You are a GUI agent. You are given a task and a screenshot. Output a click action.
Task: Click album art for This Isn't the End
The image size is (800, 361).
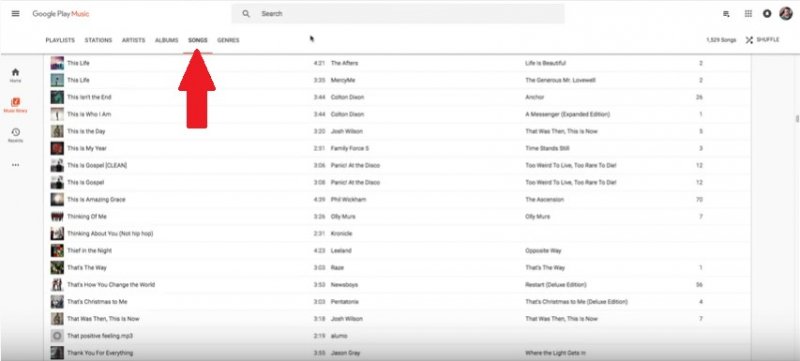coord(57,97)
